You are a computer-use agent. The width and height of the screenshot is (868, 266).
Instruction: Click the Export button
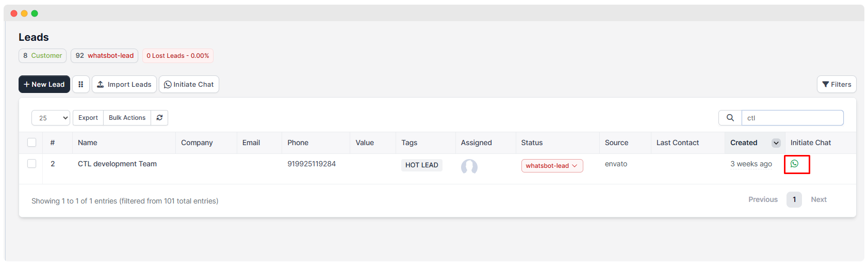point(88,118)
